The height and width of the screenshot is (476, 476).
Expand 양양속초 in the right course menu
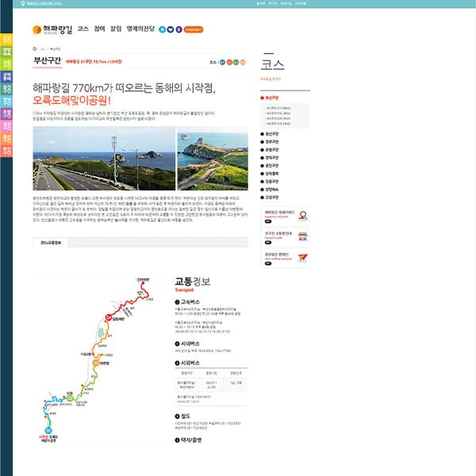270,189
